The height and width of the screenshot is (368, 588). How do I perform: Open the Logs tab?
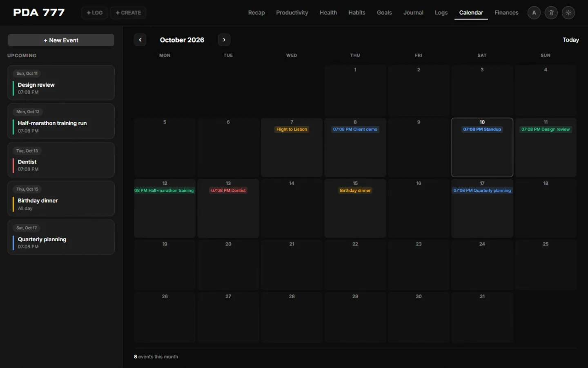click(441, 13)
